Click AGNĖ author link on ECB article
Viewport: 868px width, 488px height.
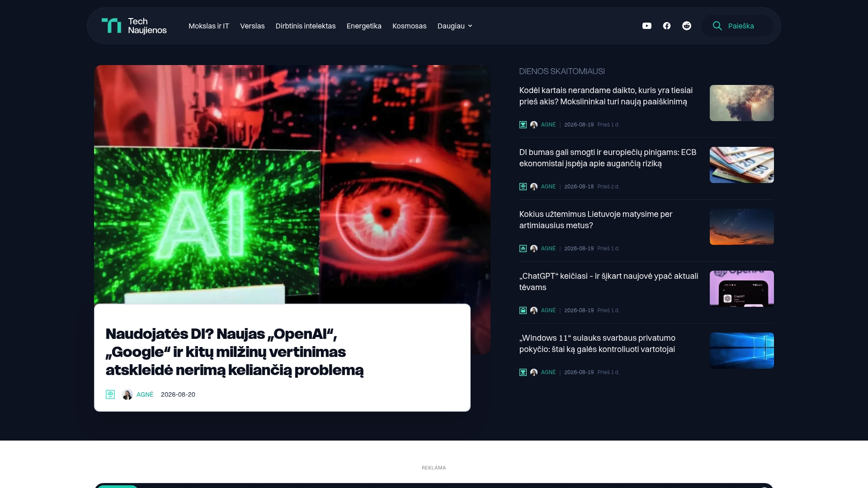[548, 187]
